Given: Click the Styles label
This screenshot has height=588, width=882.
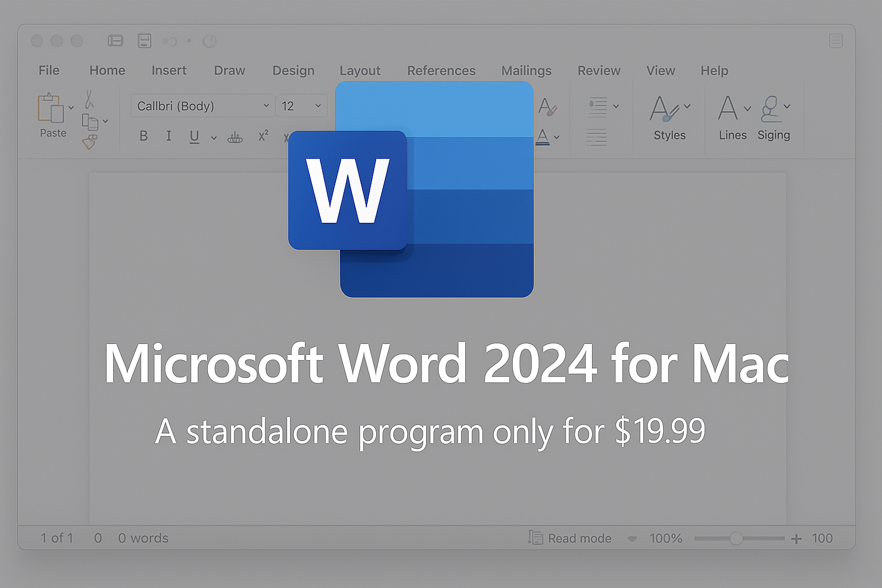Looking at the screenshot, I should tap(670, 135).
